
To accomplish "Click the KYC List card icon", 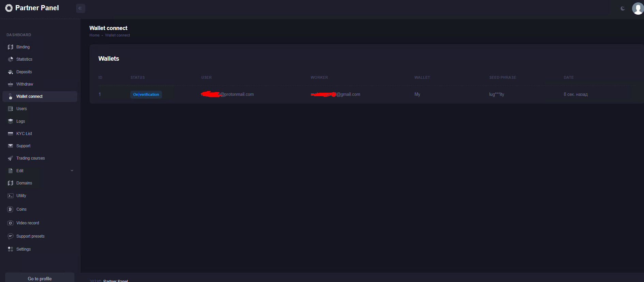I will coord(11,134).
